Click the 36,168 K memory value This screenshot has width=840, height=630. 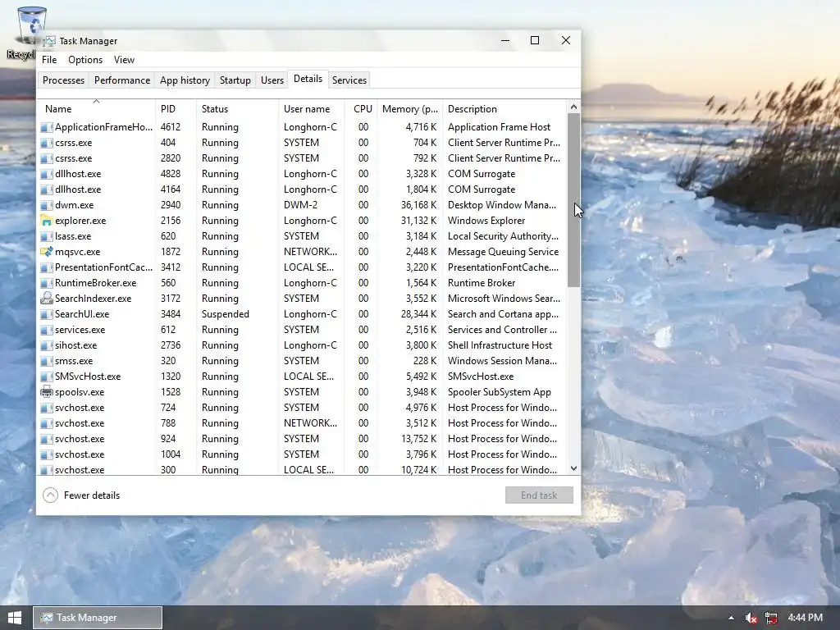click(x=419, y=205)
